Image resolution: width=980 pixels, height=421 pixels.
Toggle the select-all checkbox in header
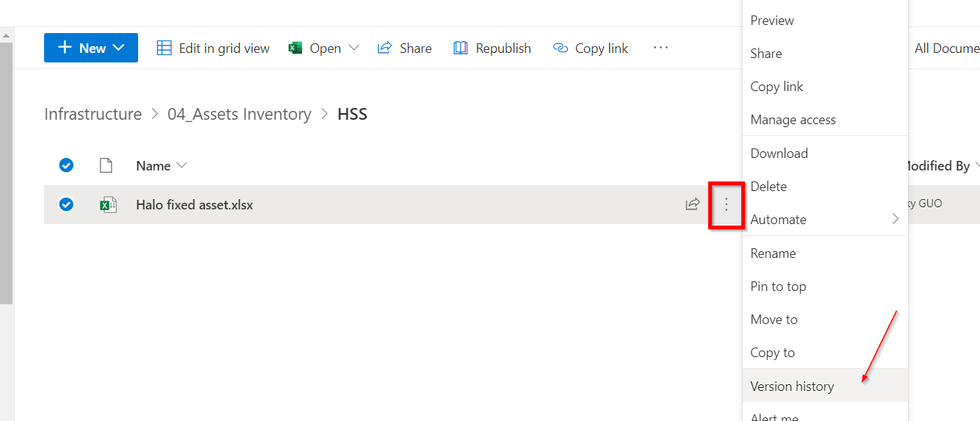[66, 165]
